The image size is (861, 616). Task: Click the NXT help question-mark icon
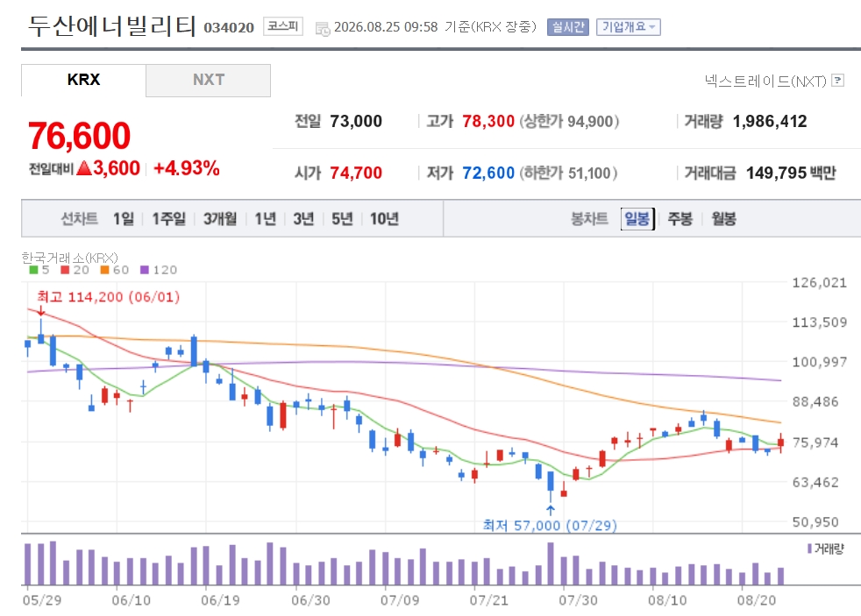pos(837,81)
